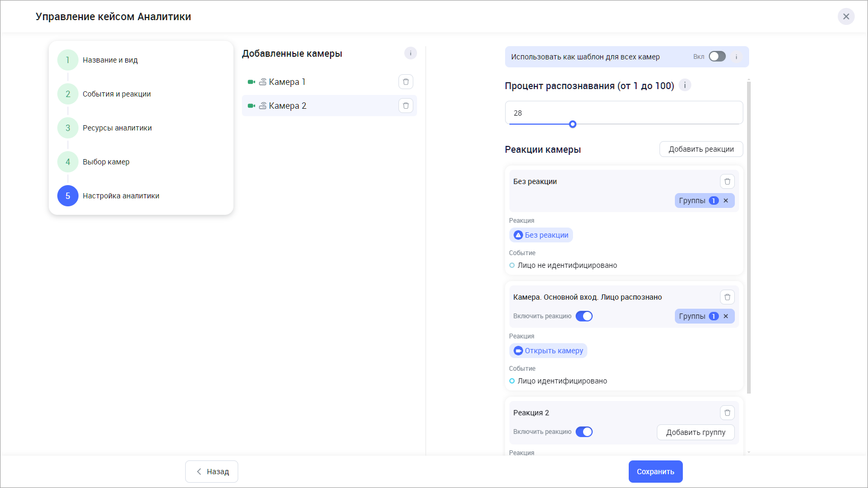Image resolution: width=868 pixels, height=488 pixels.
Task: Disable reaction toggle for Реакция 2
Action: 584,432
